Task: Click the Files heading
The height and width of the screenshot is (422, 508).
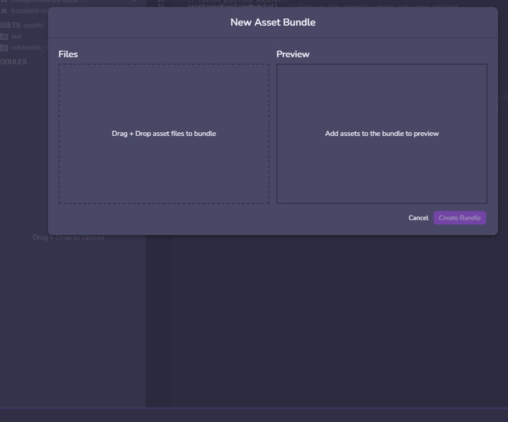Action: coord(68,54)
